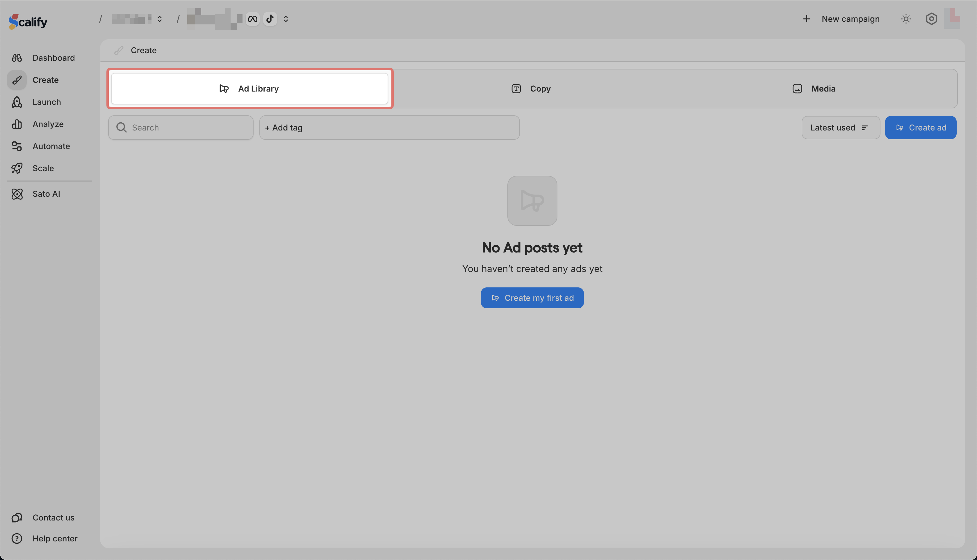Toggle the light/dark theme sun icon
977x560 pixels.
tap(905, 19)
